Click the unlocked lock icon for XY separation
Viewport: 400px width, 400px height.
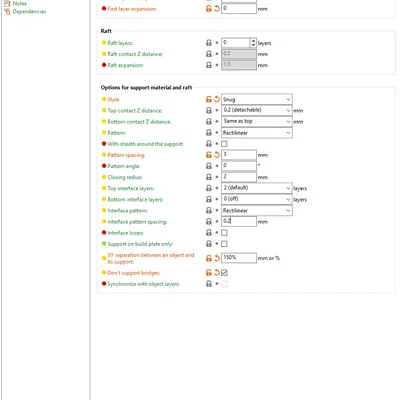209,258
